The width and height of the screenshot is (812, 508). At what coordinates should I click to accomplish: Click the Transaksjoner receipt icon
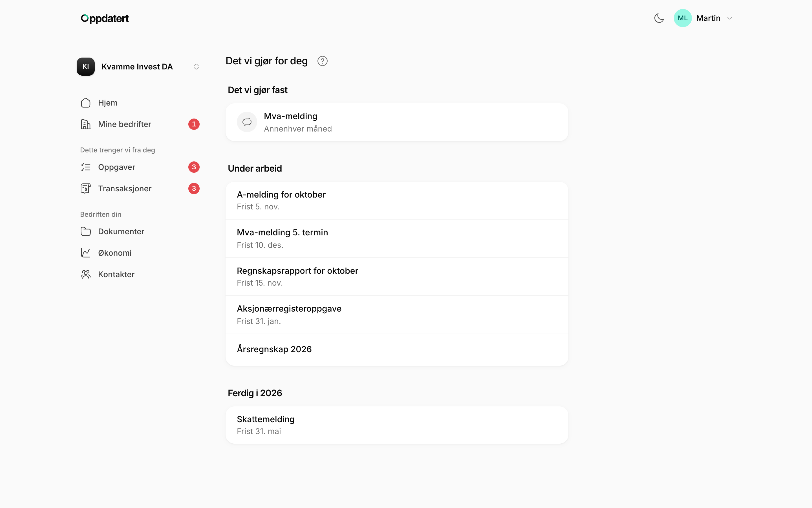[85, 189]
